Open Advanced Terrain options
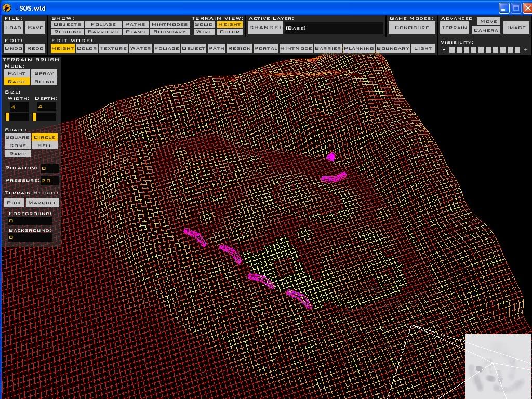The height and width of the screenshot is (399, 532). 454,28
